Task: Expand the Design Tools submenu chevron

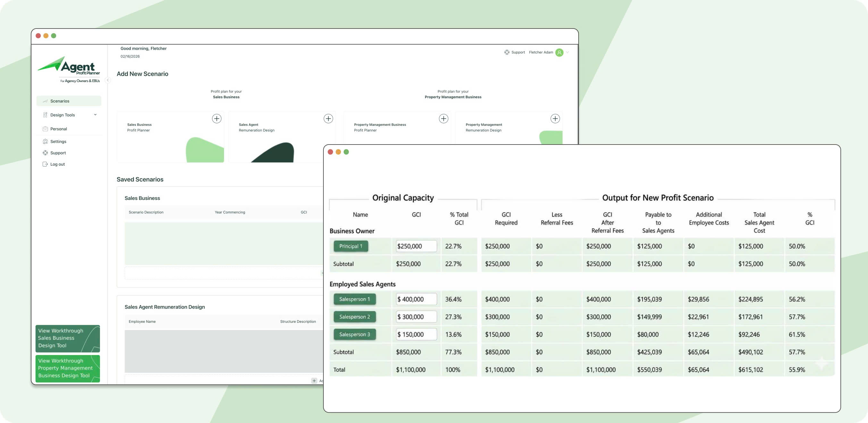Action: point(96,114)
